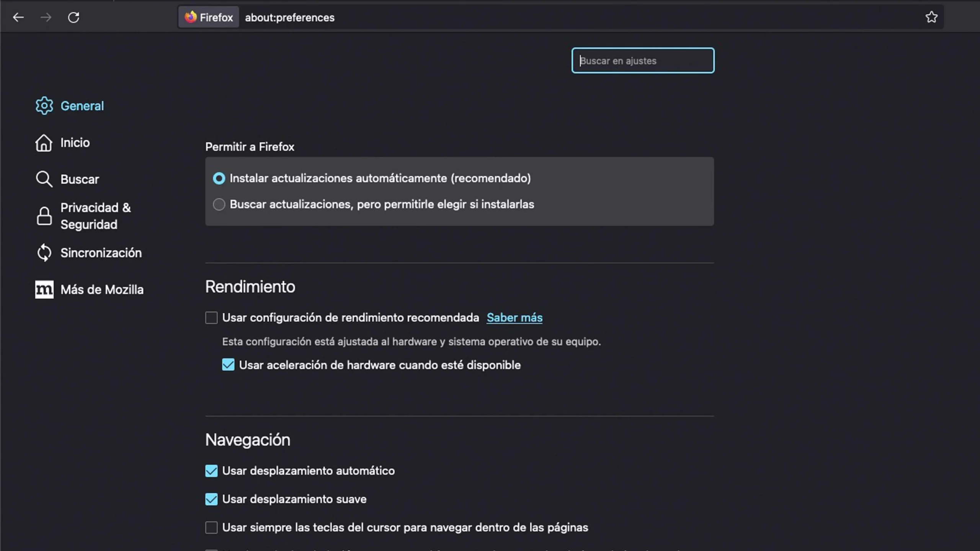Select Instalar actualizaciones automáticamente option

pos(219,178)
